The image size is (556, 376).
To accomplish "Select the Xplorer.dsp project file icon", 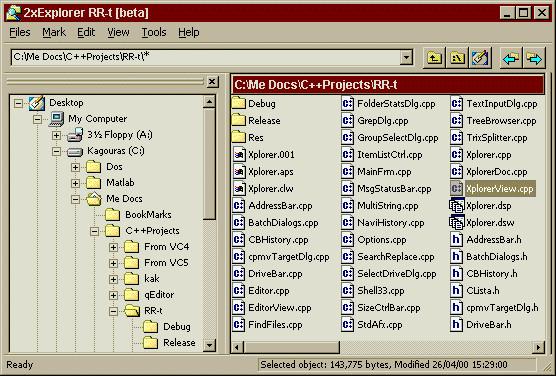I will (x=456, y=205).
